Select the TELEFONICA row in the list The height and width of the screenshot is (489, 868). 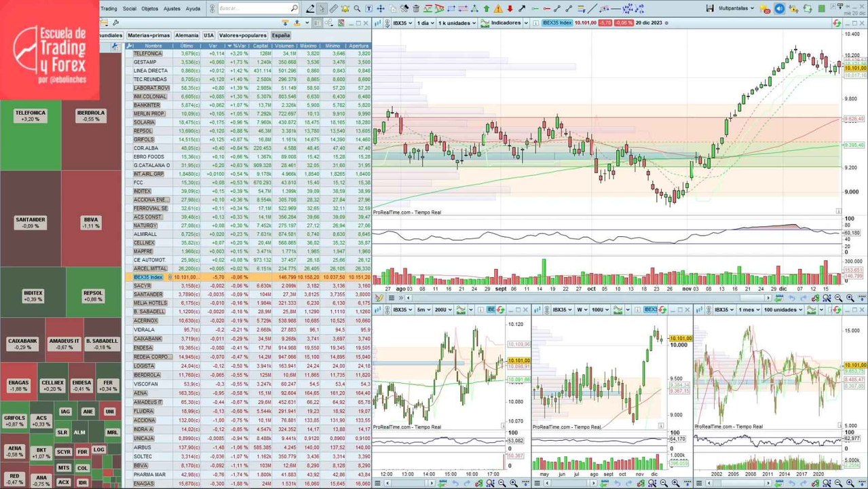(248, 53)
